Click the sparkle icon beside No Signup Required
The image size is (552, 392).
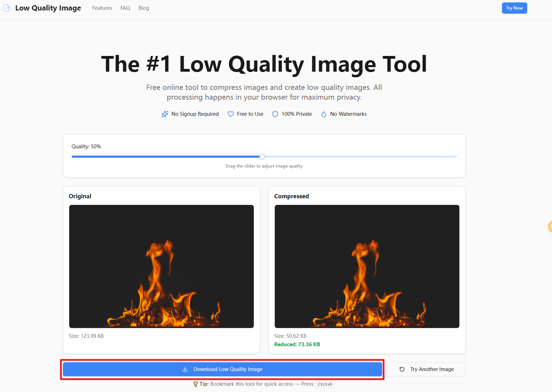[x=165, y=114]
